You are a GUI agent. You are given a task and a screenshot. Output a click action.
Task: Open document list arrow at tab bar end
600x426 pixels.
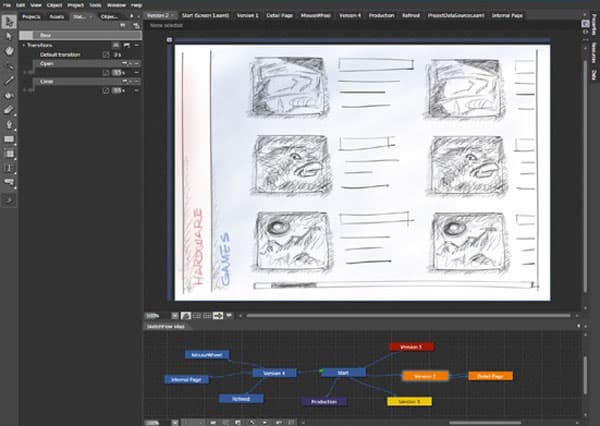pos(585,15)
